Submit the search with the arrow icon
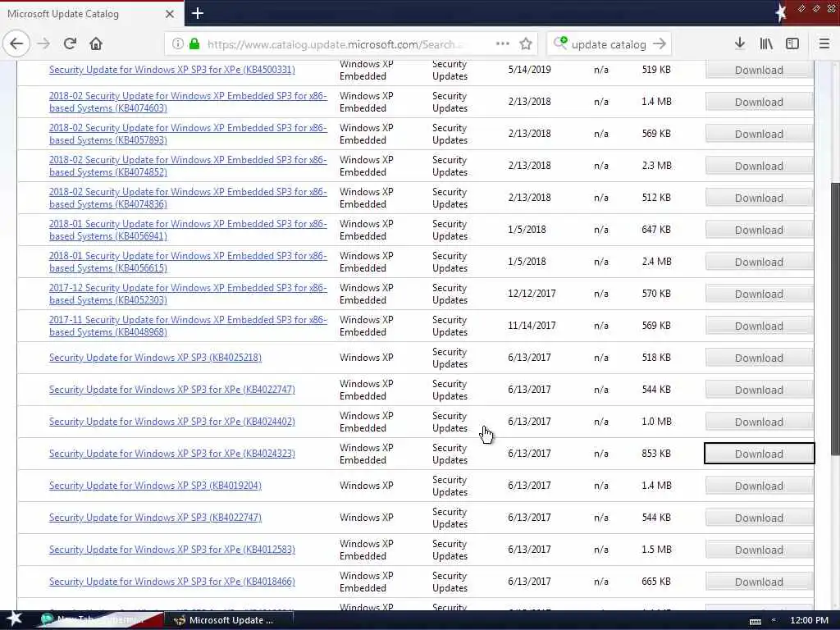This screenshot has height=630, width=840. 660,44
